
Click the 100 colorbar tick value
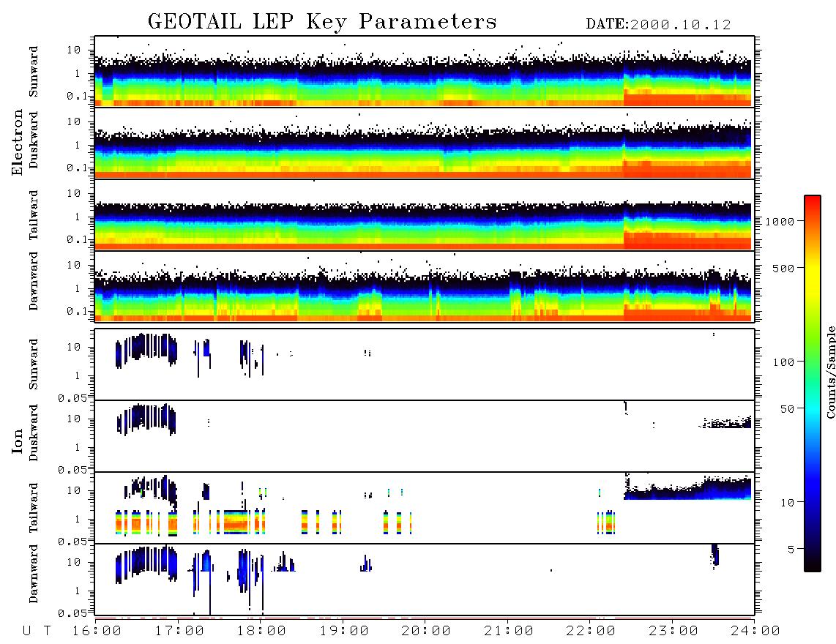point(784,362)
